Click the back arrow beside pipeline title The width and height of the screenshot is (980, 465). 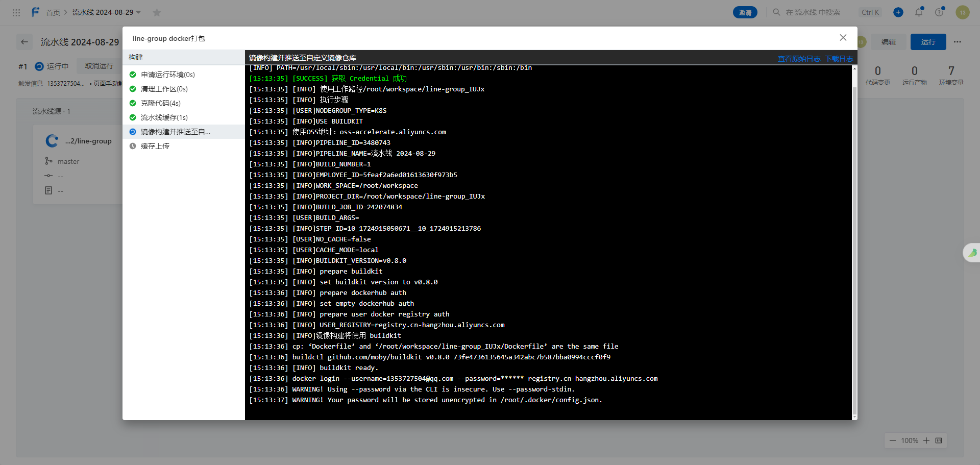(24, 42)
